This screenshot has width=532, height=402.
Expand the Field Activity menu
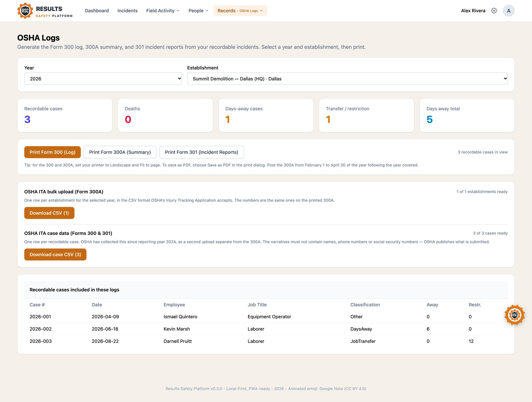(163, 11)
